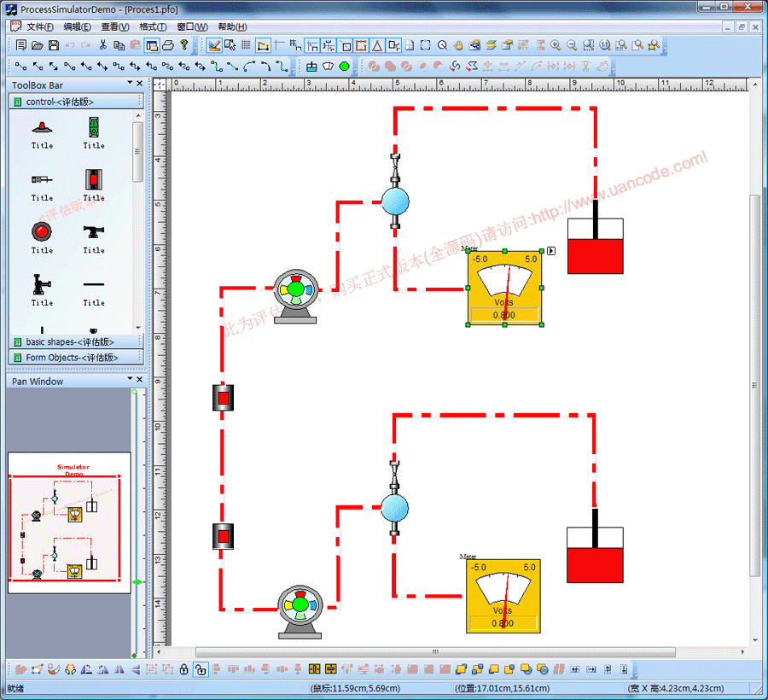Screen dimensions: 768x700
Task: Click the Cut scissors icon
Action: point(103,45)
